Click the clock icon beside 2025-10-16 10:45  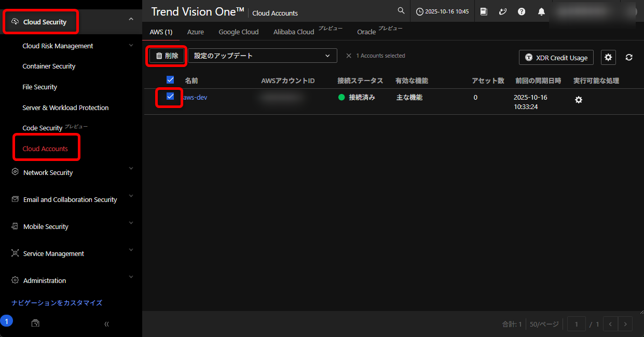[419, 12]
